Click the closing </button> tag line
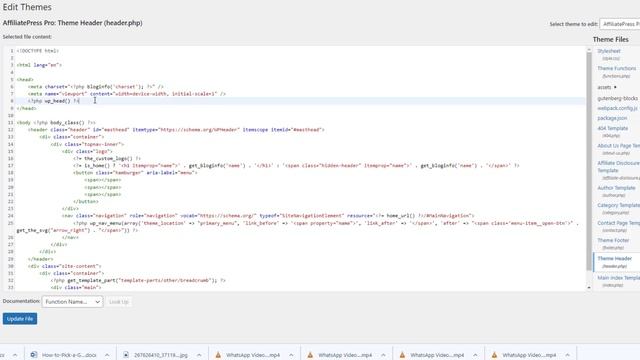Image resolution: width=640 pixels, height=360 pixels. [86, 202]
